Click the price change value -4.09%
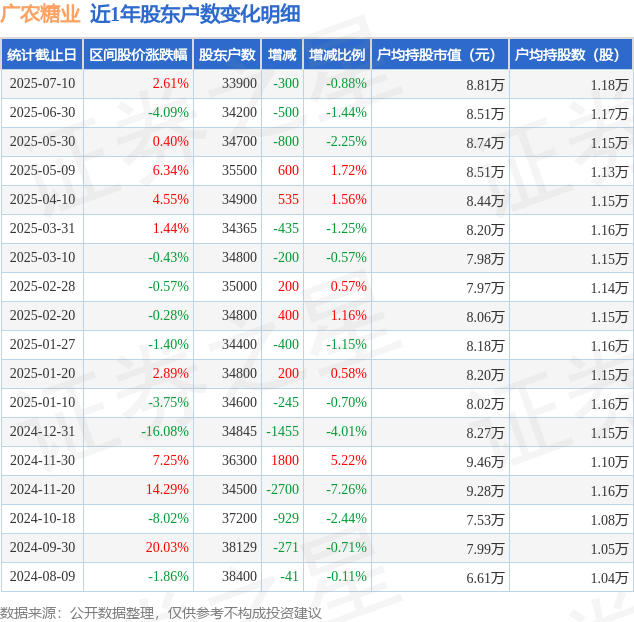Viewport: 634px width, 622px height. coord(168,112)
